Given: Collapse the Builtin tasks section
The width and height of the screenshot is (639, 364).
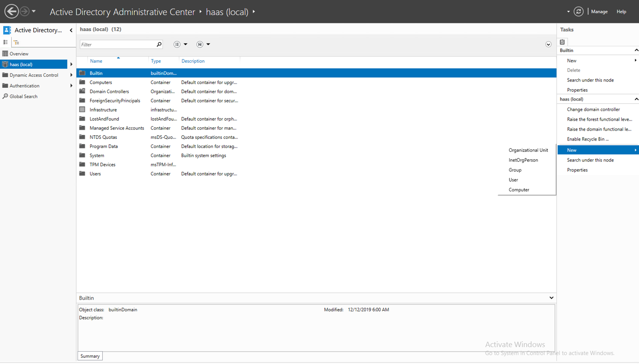Looking at the screenshot, I should pyautogui.click(x=636, y=50).
